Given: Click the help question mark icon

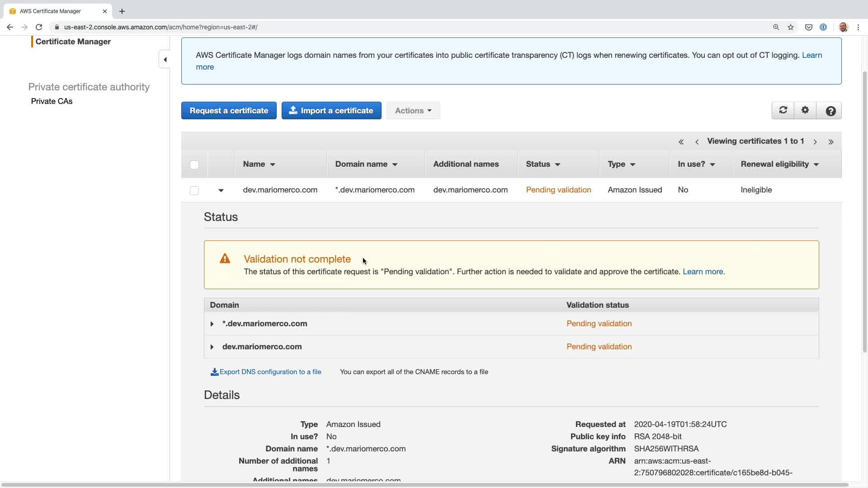Looking at the screenshot, I should [x=830, y=111].
